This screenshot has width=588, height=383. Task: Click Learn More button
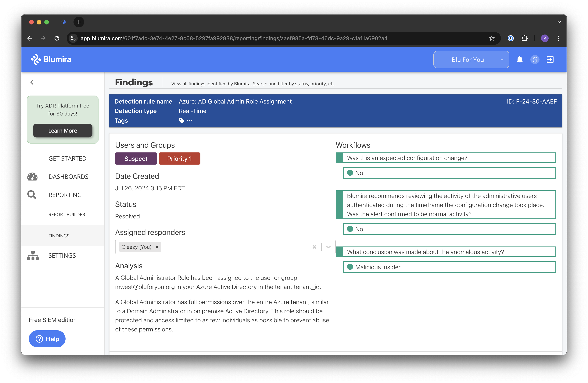[63, 131]
